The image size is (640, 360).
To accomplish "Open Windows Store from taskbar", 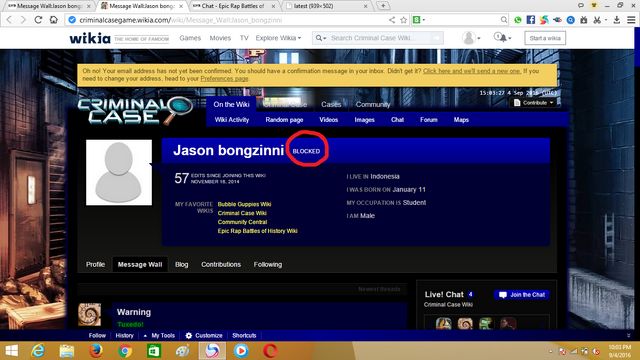I will [154, 351].
